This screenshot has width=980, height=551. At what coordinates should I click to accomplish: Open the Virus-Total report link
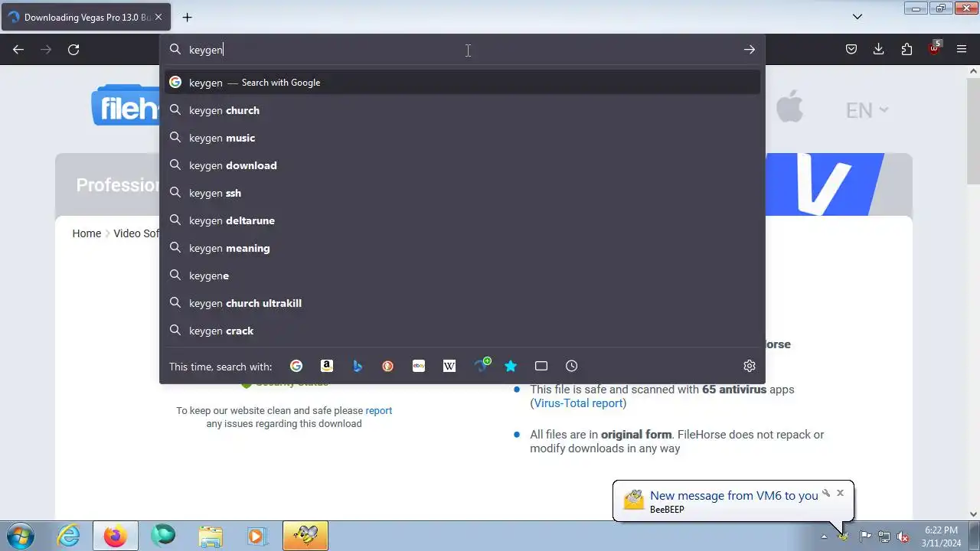click(x=578, y=403)
